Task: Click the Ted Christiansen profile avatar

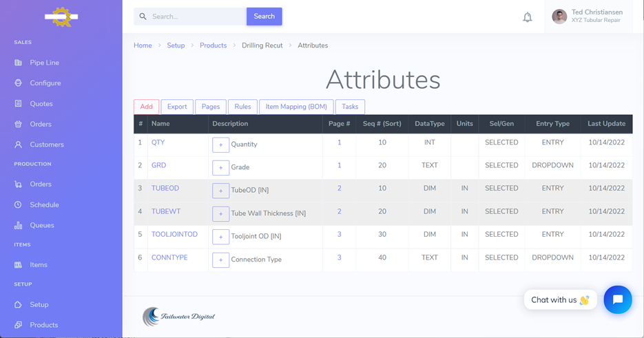Action: click(x=559, y=17)
